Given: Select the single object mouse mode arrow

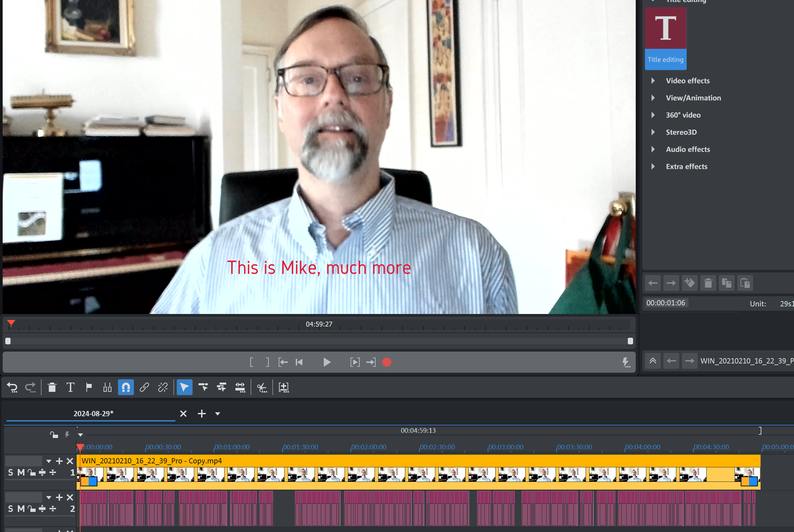Looking at the screenshot, I should (185, 387).
